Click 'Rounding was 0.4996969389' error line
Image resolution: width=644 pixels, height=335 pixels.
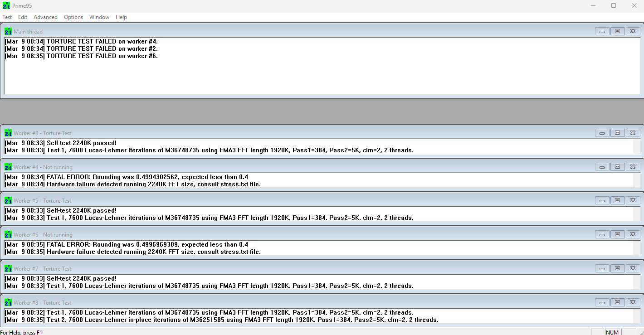[x=127, y=244]
